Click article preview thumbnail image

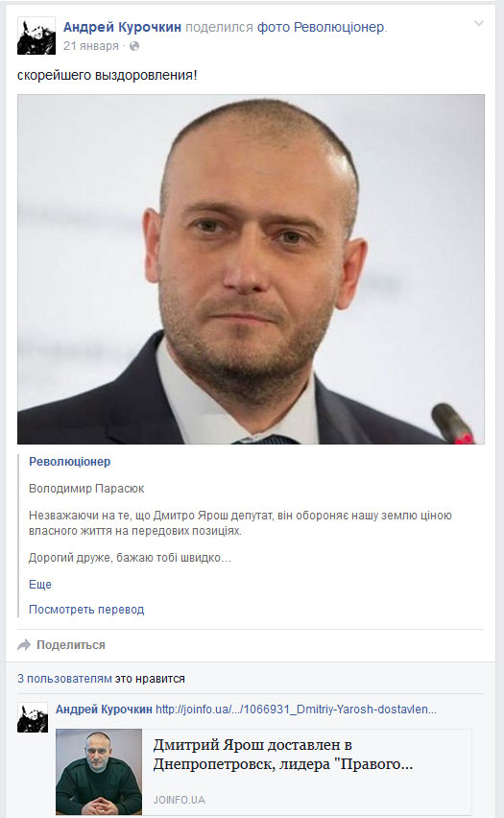[x=99, y=772]
